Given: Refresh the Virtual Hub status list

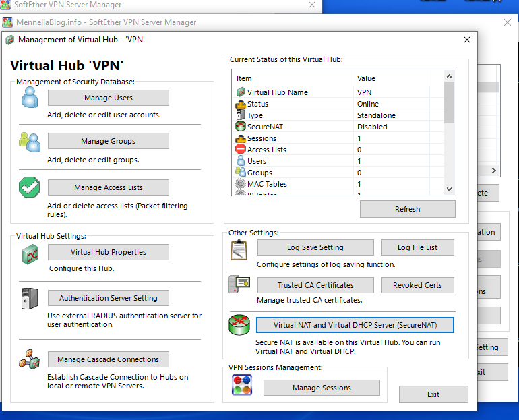Looking at the screenshot, I should point(408,209).
